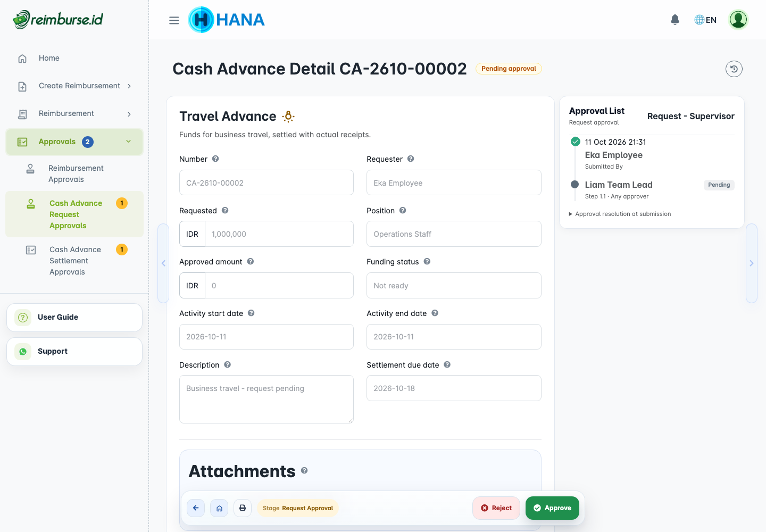Reject the cash advance request

(x=496, y=508)
